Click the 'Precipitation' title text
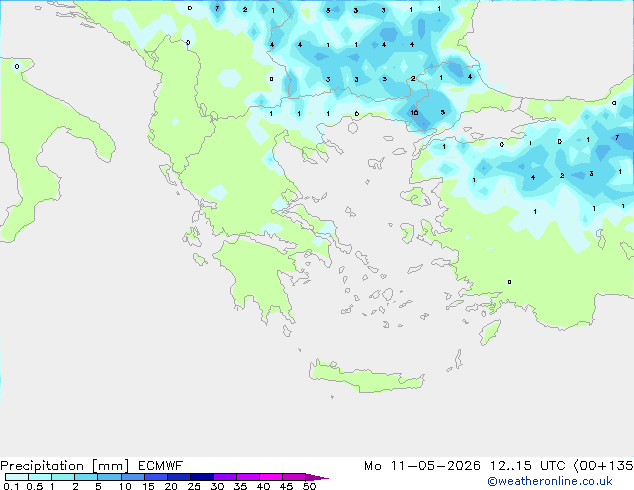Image resolution: width=634 pixels, height=490 pixels. pyautogui.click(x=42, y=466)
